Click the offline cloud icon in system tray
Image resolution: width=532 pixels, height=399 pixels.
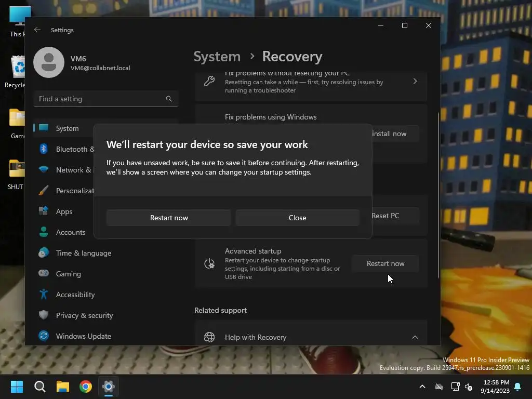point(439,387)
